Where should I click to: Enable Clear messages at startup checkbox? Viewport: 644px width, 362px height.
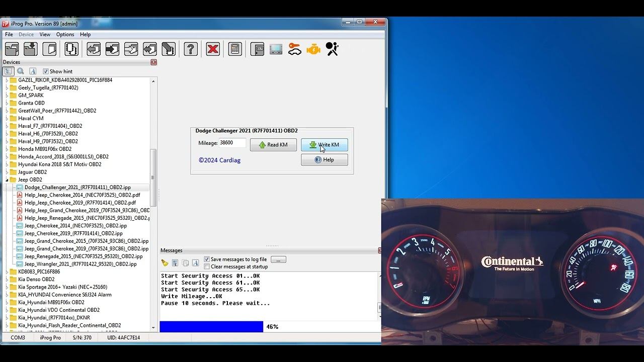tap(207, 266)
